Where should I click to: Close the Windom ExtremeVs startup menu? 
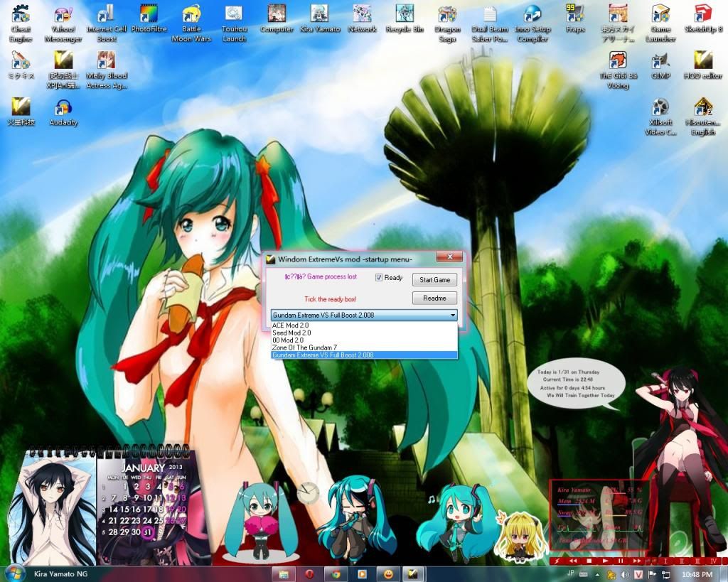point(449,257)
